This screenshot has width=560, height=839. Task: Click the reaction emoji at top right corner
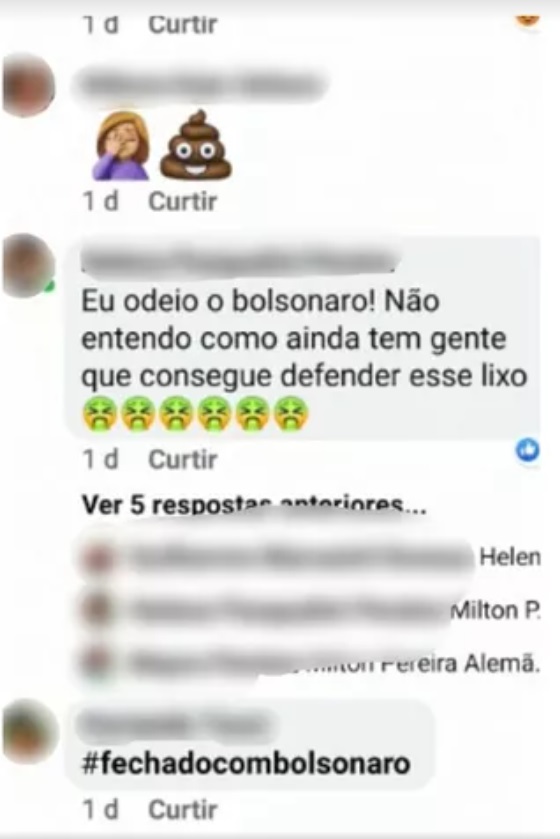[528, 20]
